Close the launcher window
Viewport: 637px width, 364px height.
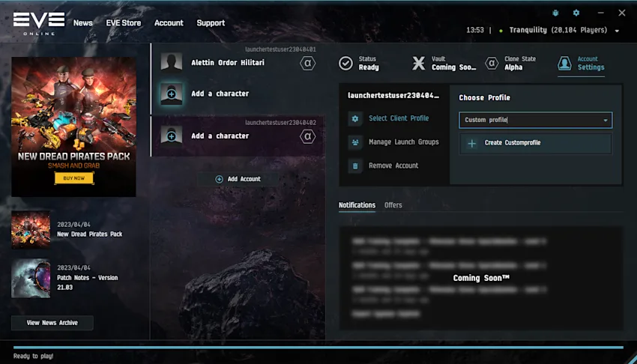(621, 13)
